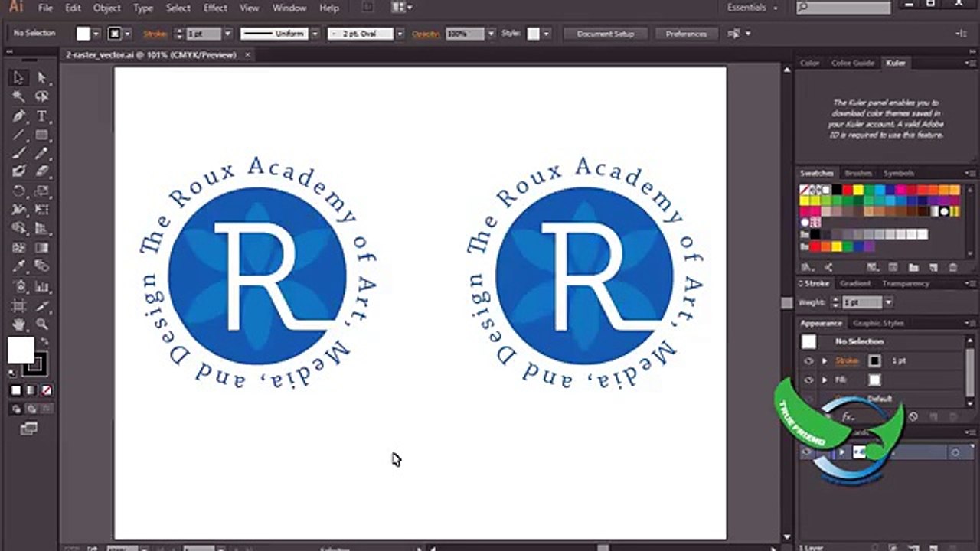Select the Eraser tool
This screenshot has width=980, height=551.
42,171
